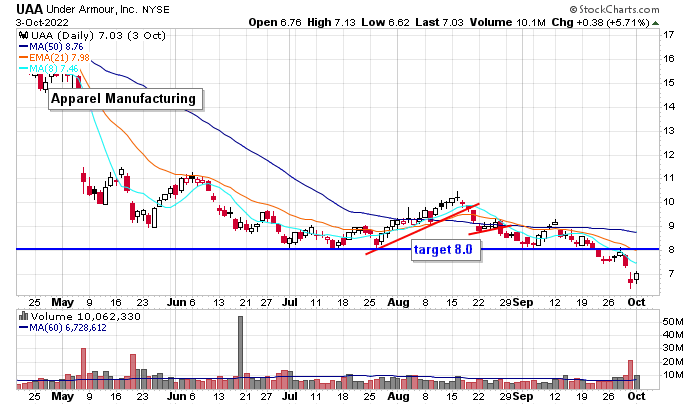Viewport: 700px width, 405px height.
Task: Click the 'Volume 10,062,330' legend text
Action: (85, 317)
